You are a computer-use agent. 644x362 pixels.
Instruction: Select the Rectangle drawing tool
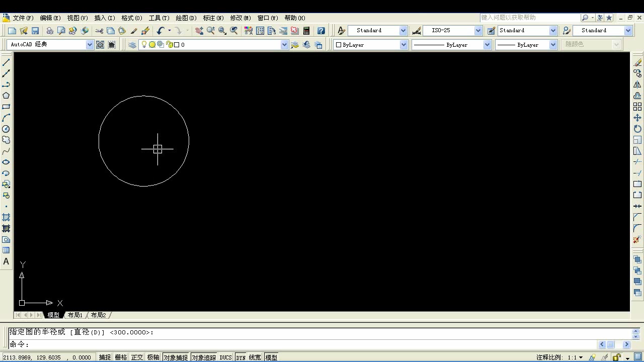point(6,107)
